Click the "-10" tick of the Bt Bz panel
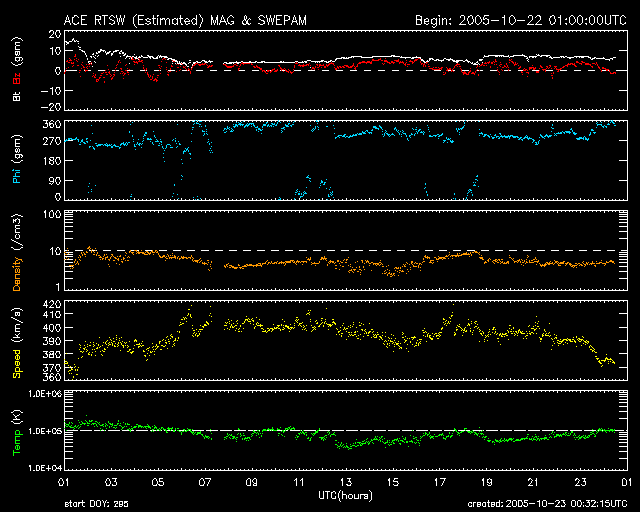Image resolution: width=640 pixels, height=512 pixels. 51,91
